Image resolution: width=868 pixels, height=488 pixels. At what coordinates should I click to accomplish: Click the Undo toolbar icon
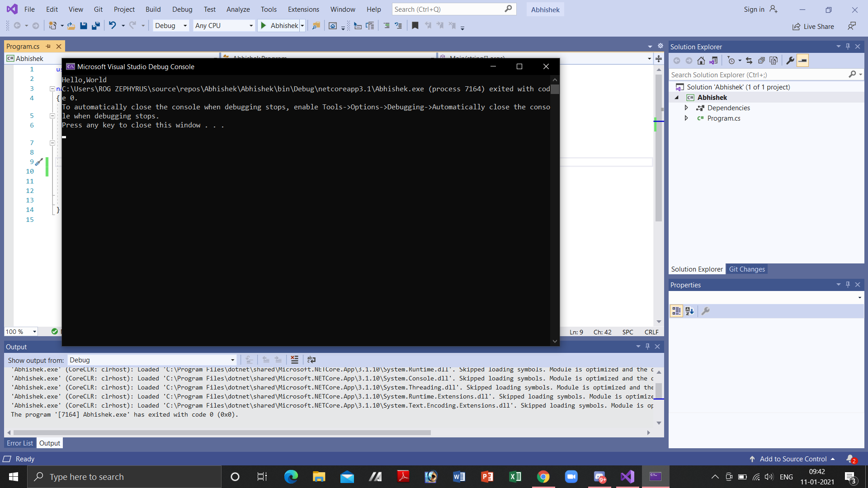coord(112,26)
